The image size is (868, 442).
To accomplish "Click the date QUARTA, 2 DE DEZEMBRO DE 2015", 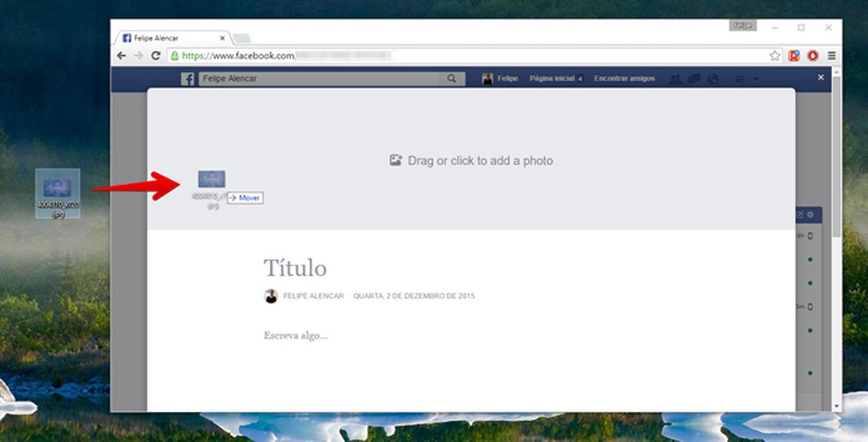I will coord(414,296).
